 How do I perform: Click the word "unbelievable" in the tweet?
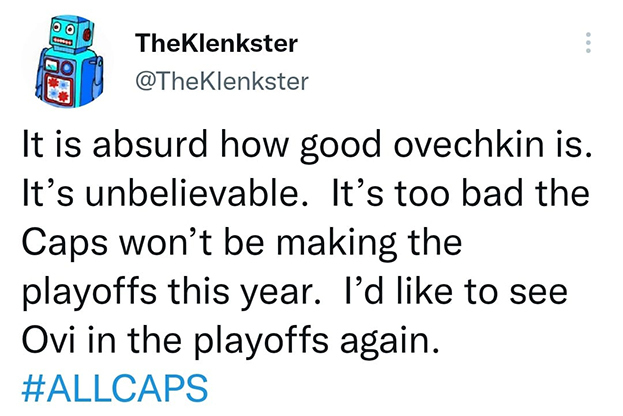(x=180, y=197)
